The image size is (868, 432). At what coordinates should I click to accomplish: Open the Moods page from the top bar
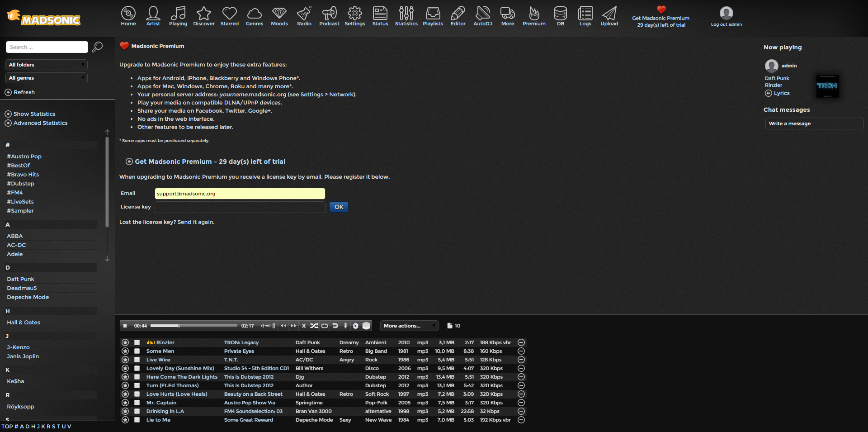279,16
